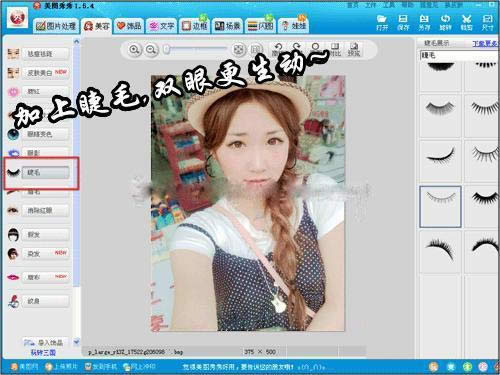Open a file with 打开 folder icon

click(382, 23)
